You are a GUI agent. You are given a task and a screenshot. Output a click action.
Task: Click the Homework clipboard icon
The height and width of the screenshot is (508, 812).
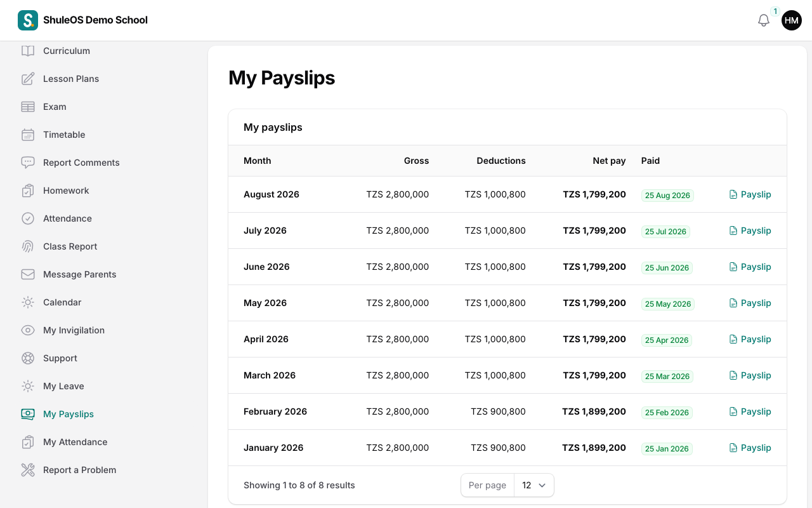click(x=28, y=190)
